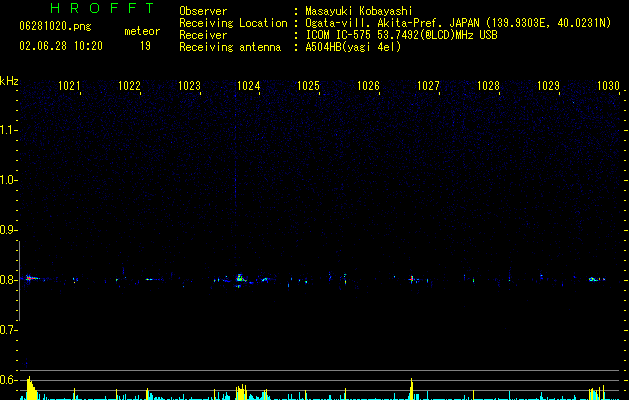Click the Ogata-vill. Akita-Pref. JAPAN location text

pyautogui.click(x=458, y=23)
